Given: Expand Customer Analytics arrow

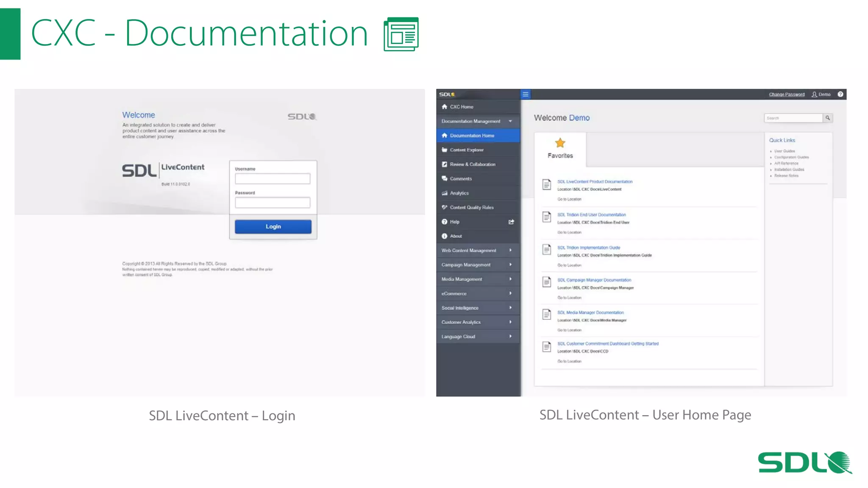Looking at the screenshot, I should (x=510, y=322).
